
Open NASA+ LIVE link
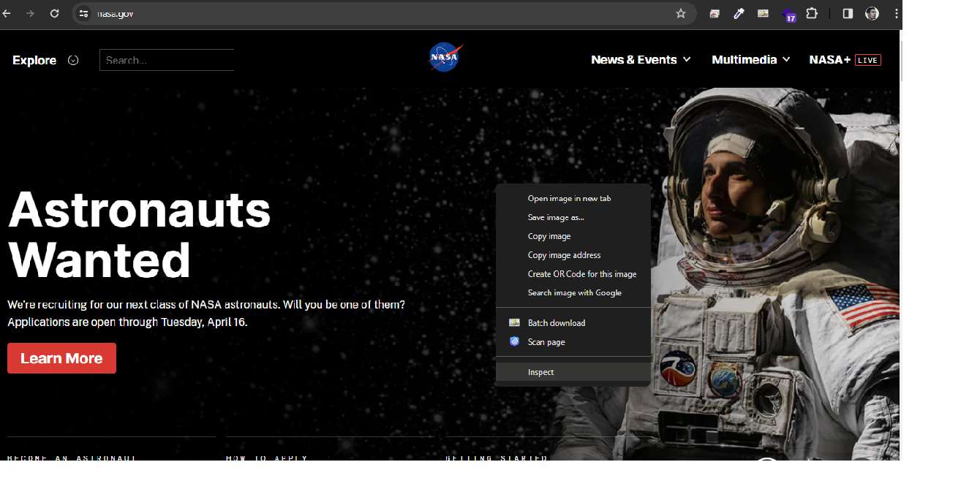point(845,59)
